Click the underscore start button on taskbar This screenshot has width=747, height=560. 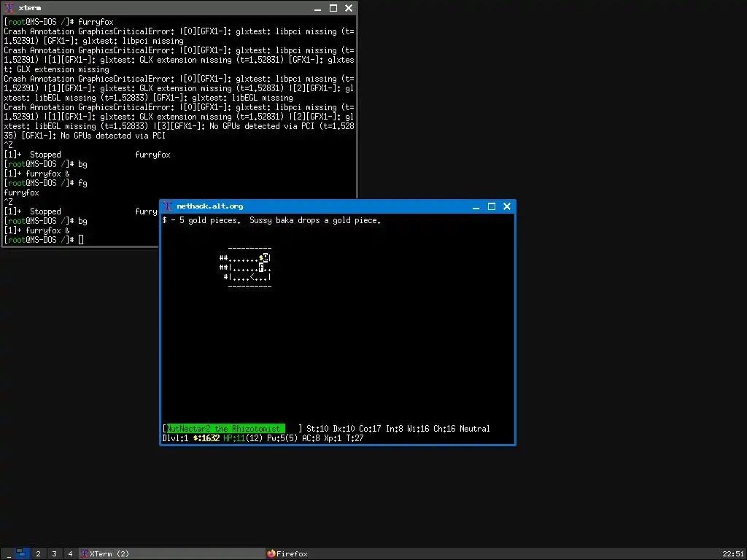point(8,554)
